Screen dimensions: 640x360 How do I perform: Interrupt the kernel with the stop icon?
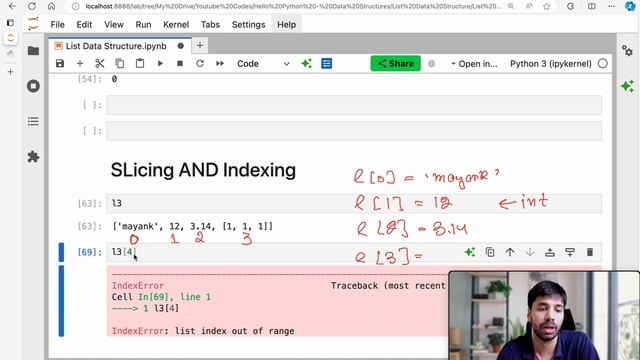[180, 64]
